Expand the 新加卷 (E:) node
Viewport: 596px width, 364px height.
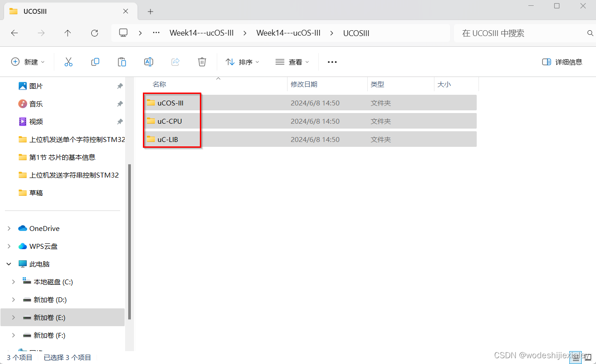point(13,317)
